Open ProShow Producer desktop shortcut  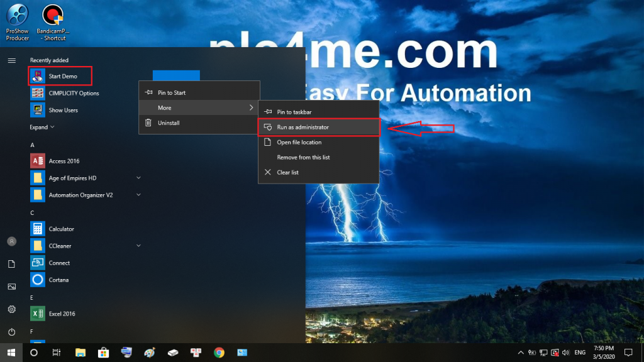click(18, 23)
